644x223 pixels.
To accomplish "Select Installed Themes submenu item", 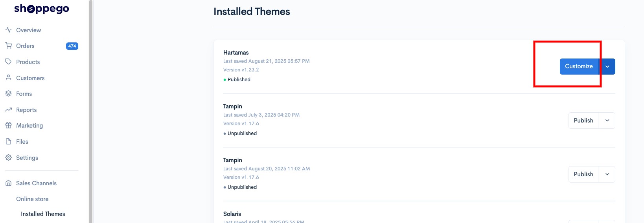I will 43,214.
